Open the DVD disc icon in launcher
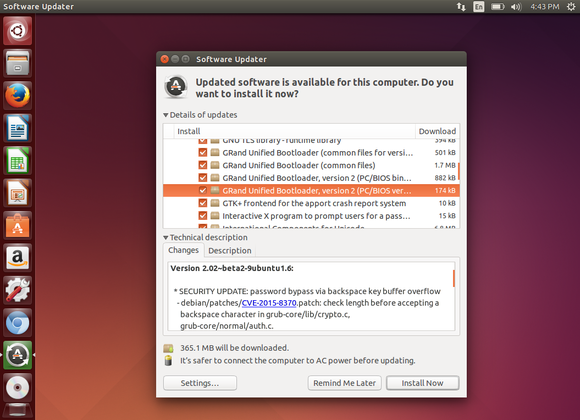Screen dimensions: 580x420 (17, 387)
